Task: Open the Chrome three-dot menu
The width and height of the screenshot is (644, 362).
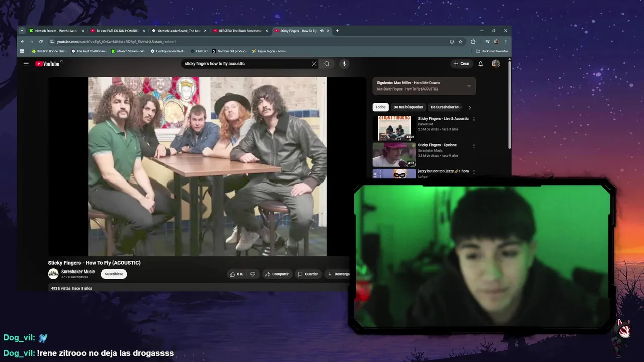Action: [x=506, y=42]
